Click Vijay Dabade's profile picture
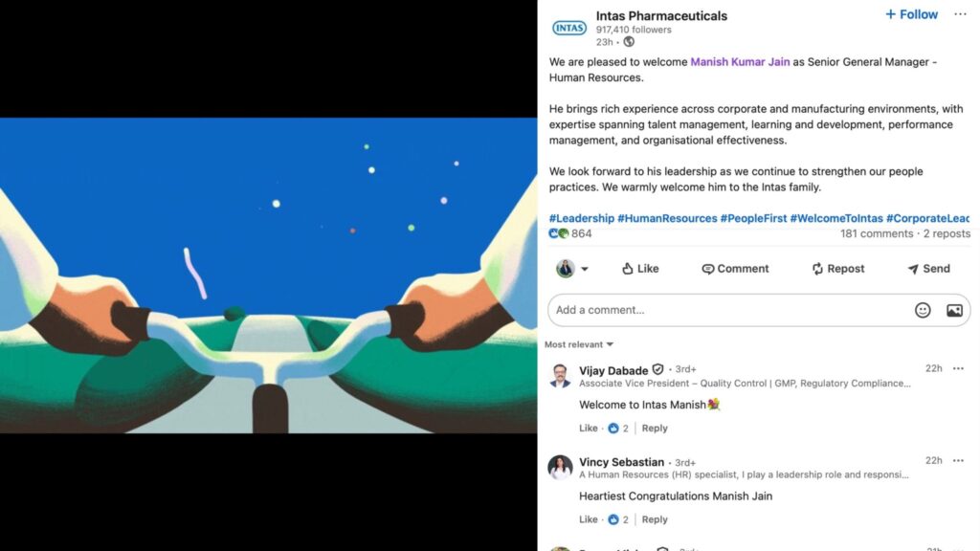 (x=560, y=376)
